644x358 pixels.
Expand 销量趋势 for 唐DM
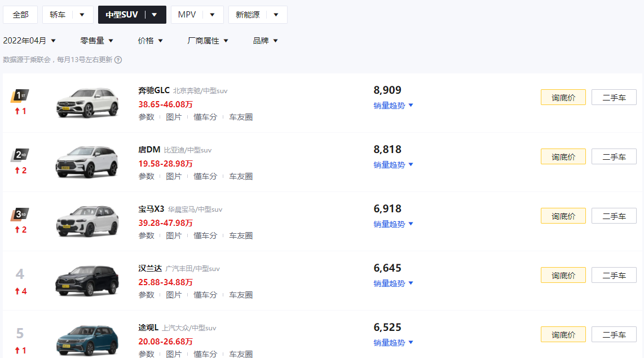pyautogui.click(x=393, y=165)
